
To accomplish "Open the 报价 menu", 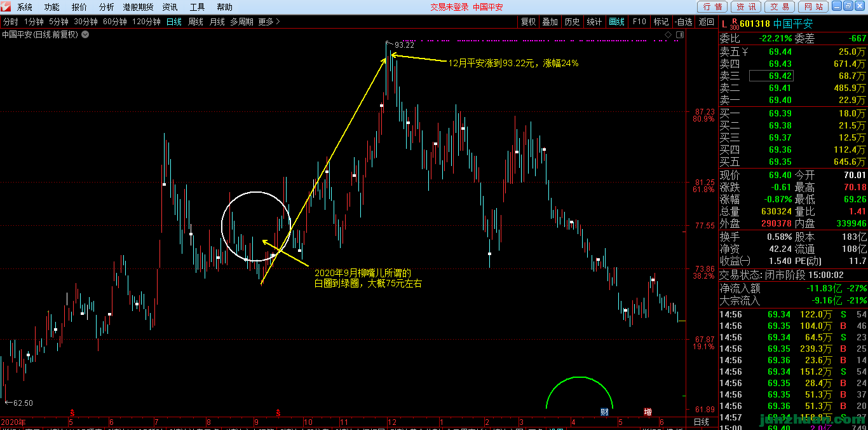I will tap(79, 7).
